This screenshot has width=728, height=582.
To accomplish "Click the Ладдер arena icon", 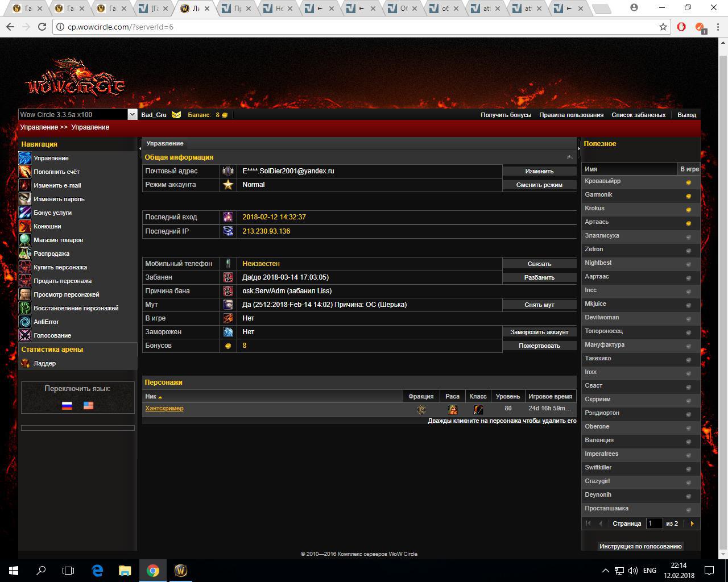I will pyautogui.click(x=25, y=363).
